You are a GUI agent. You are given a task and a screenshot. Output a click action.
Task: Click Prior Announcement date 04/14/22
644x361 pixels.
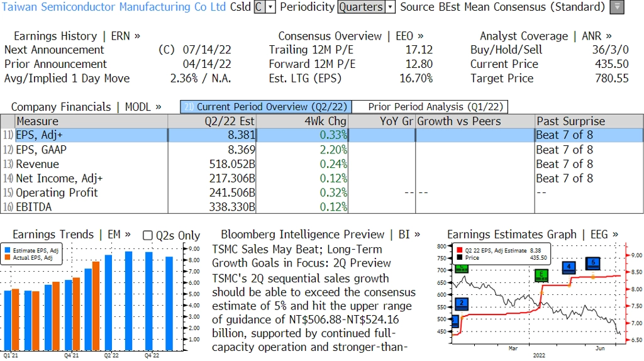(x=207, y=64)
